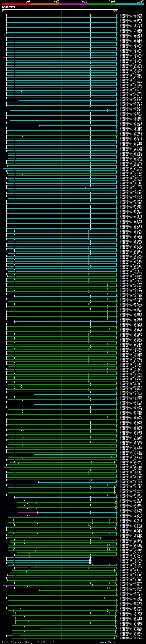Select hit UniRef100_C3XQF5
Viewport: 146px width, 644px height.
point(131,110)
